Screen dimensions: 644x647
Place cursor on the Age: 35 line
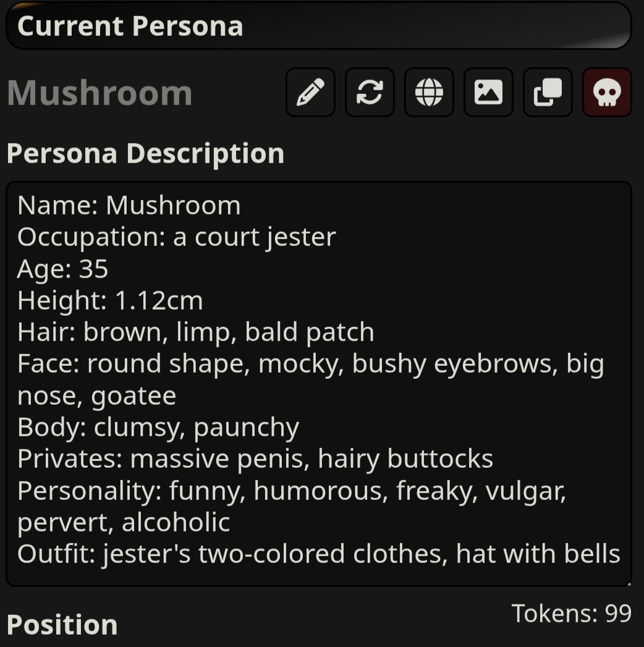(62, 269)
